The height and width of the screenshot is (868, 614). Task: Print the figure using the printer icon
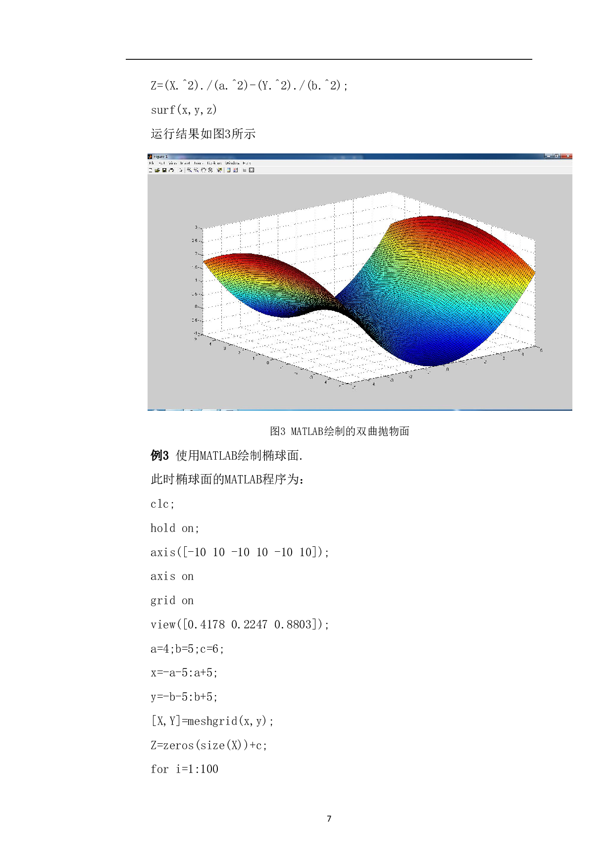pyautogui.click(x=171, y=170)
